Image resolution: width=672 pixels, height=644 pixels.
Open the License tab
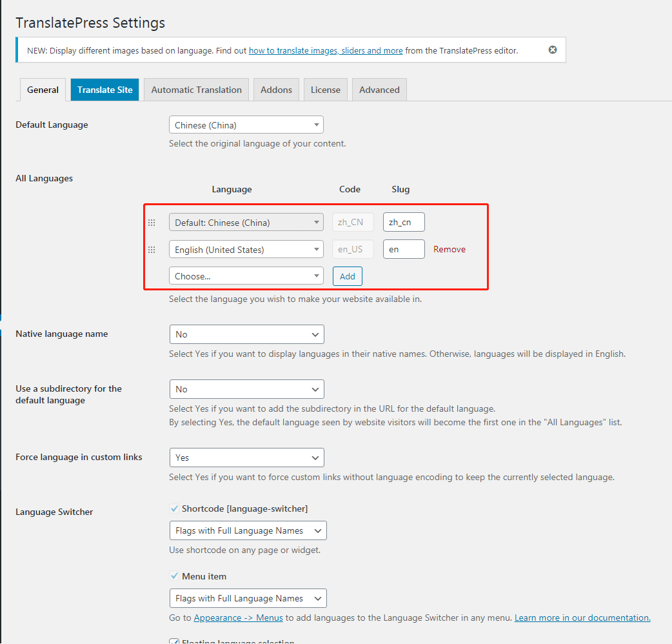point(326,90)
